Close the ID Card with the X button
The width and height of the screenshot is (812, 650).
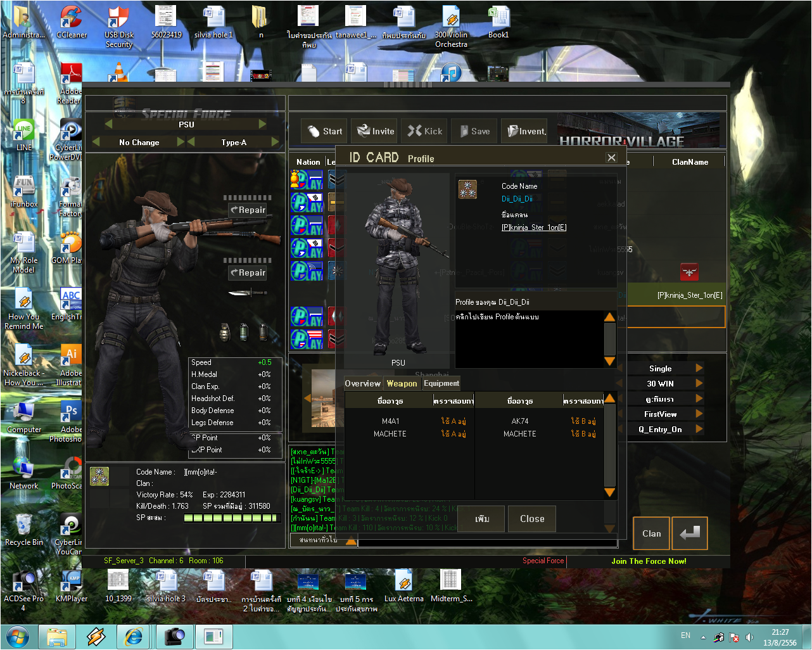point(611,158)
